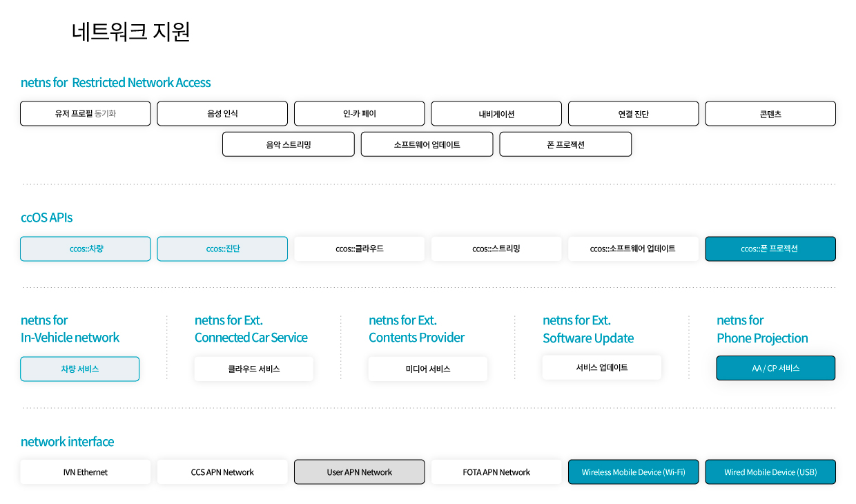
Task: Select the grey User APN Network swatch
Action: [359, 472]
